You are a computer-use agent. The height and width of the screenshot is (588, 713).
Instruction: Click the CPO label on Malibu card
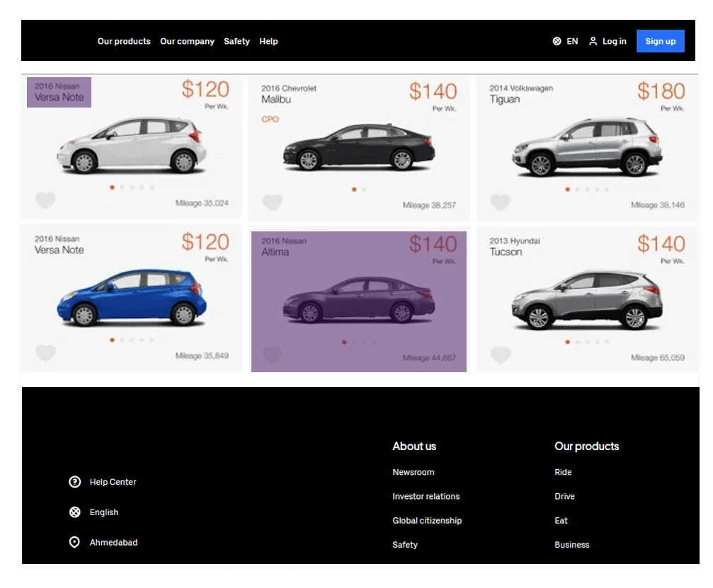[270, 119]
